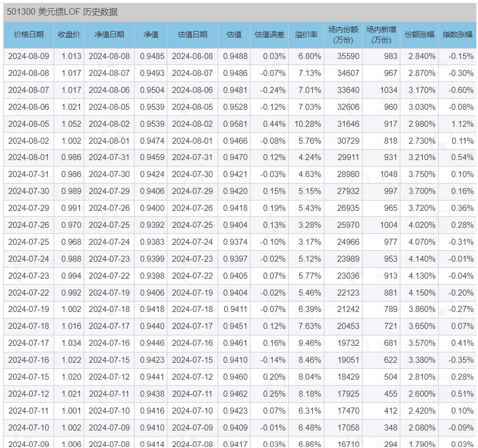Select the 净值日期 column header
478x448 pixels.
coord(109,34)
